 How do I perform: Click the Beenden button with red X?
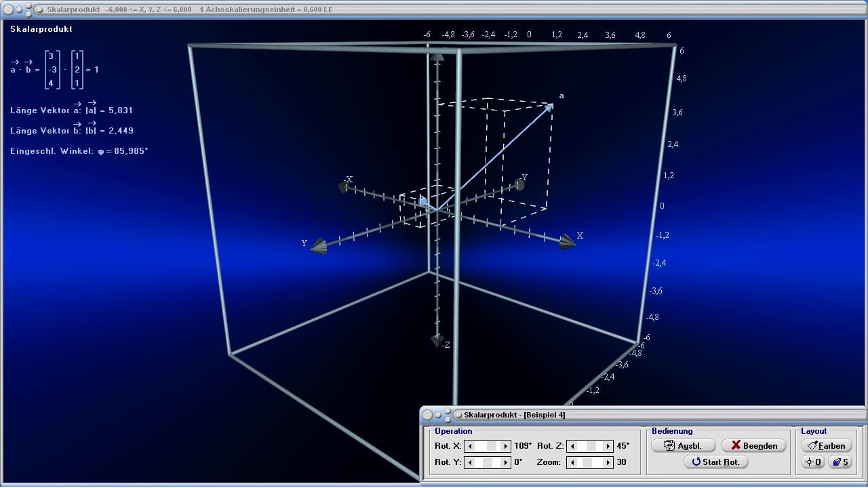click(x=754, y=445)
